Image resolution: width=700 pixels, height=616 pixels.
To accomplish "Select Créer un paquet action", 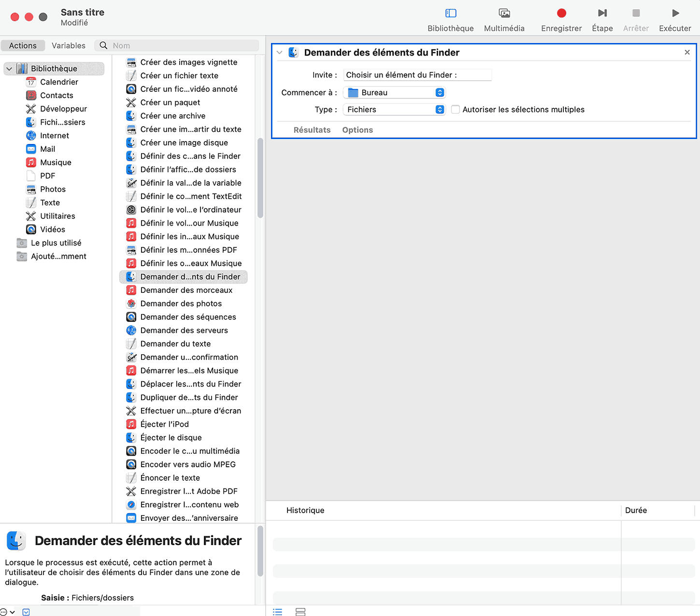I will (170, 102).
